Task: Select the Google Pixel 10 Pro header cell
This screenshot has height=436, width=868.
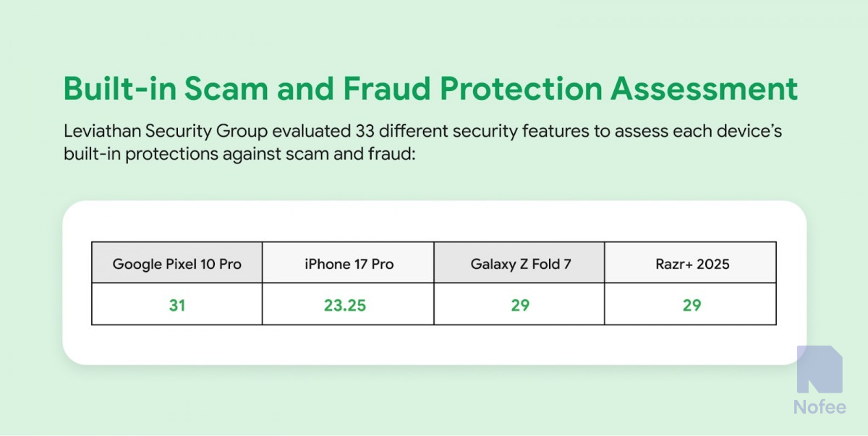Action: coord(177,264)
